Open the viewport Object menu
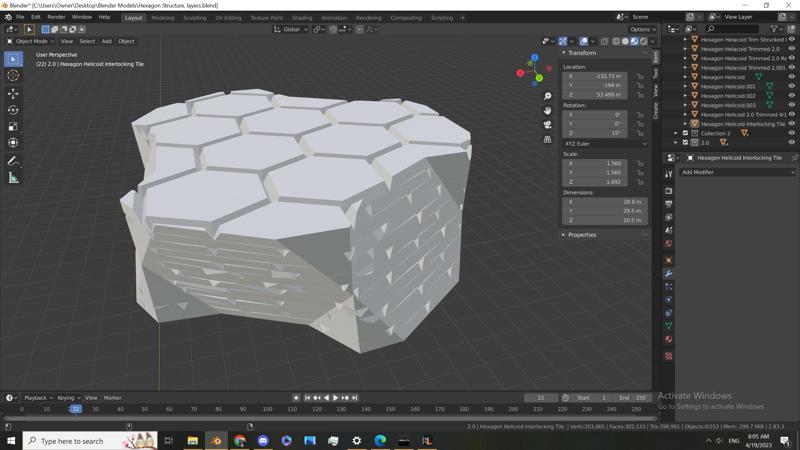Image resolution: width=800 pixels, height=450 pixels. (x=126, y=41)
